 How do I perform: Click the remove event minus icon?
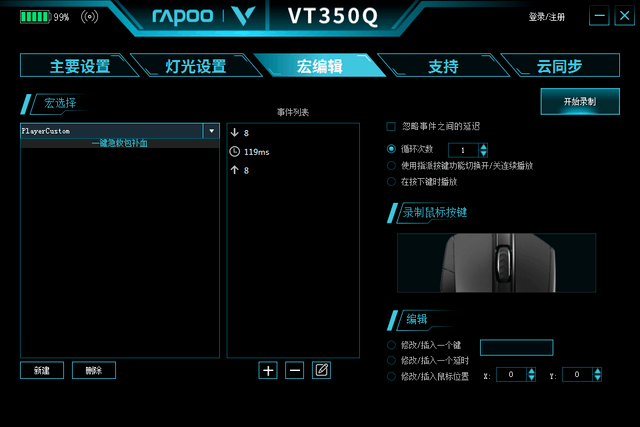point(294,370)
